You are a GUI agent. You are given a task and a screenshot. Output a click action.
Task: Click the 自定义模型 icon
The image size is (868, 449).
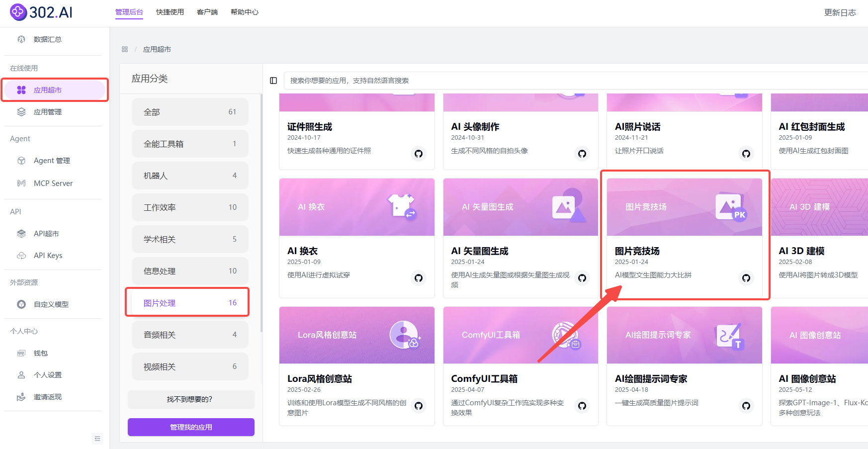pyautogui.click(x=21, y=304)
